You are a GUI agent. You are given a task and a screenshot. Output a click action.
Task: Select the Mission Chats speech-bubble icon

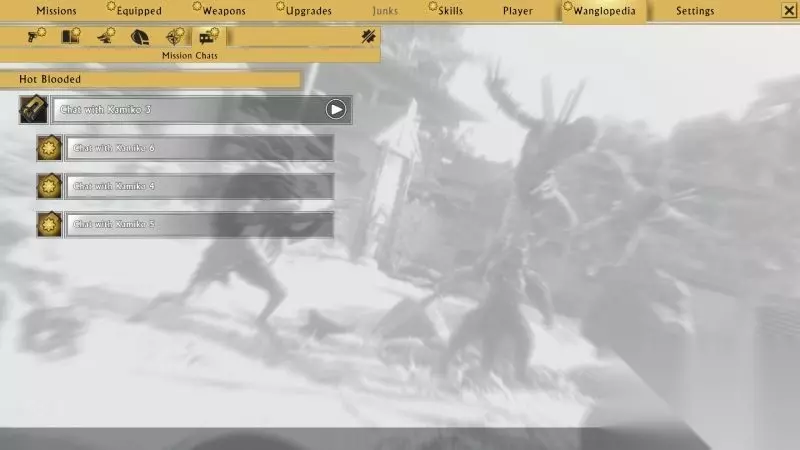click(x=209, y=36)
